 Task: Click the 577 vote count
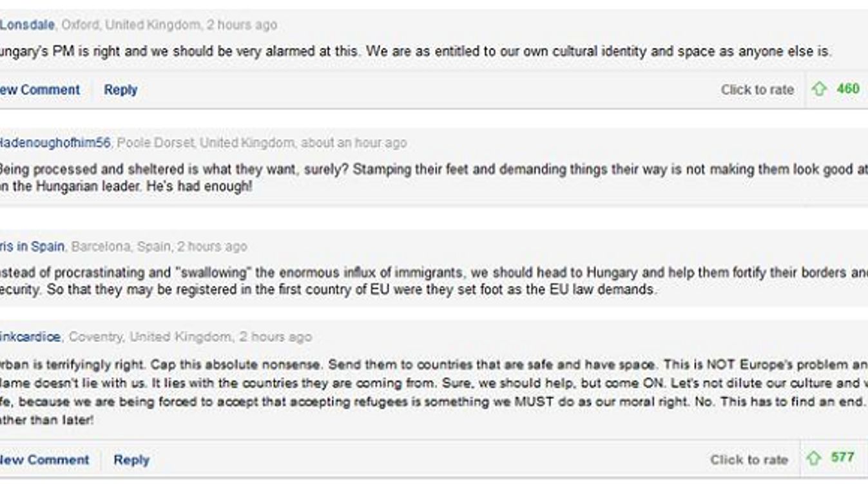[842, 457]
